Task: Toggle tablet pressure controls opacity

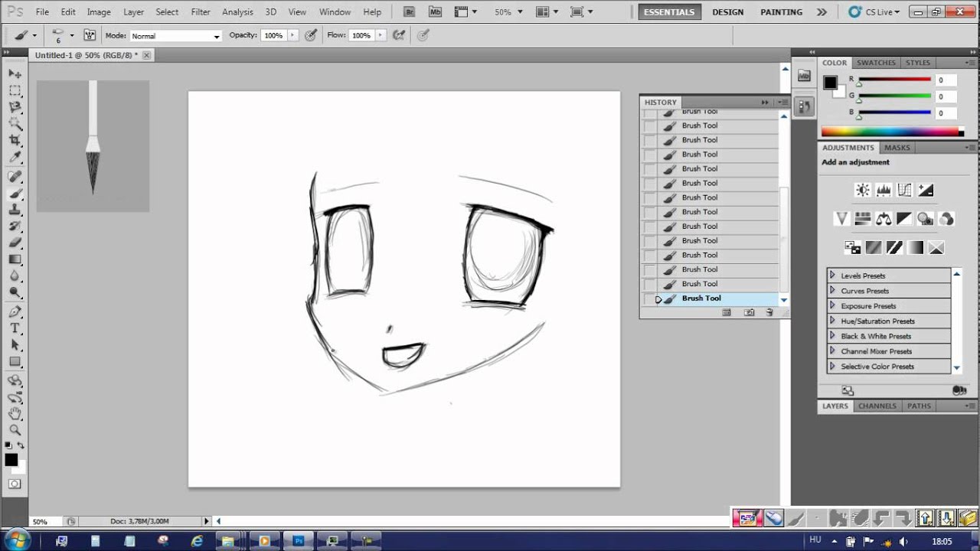Action: click(311, 35)
